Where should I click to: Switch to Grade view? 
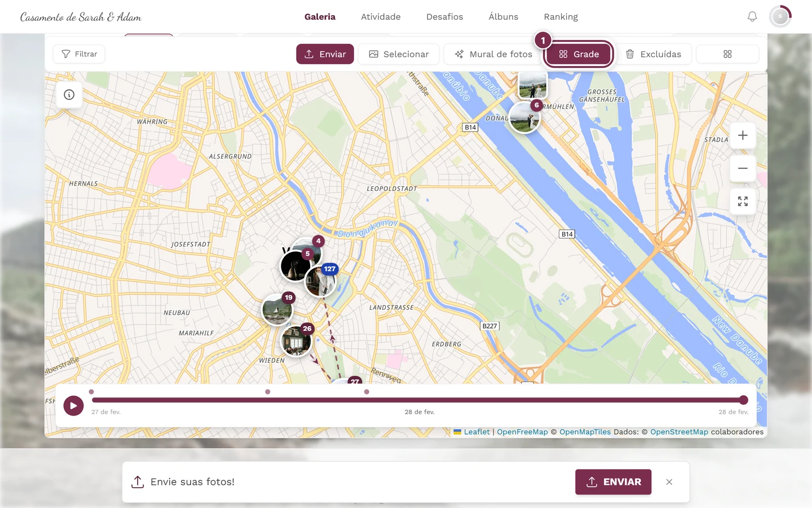click(579, 54)
